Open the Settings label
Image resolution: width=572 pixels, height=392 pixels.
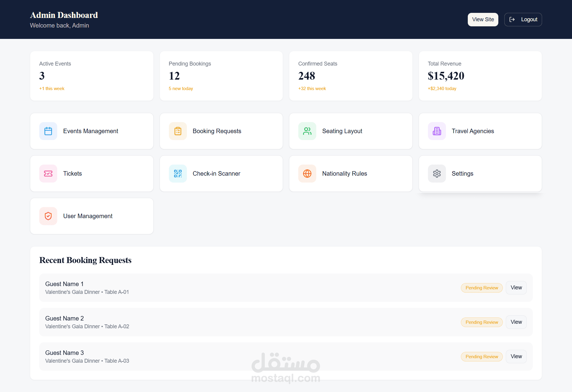pyautogui.click(x=462, y=174)
